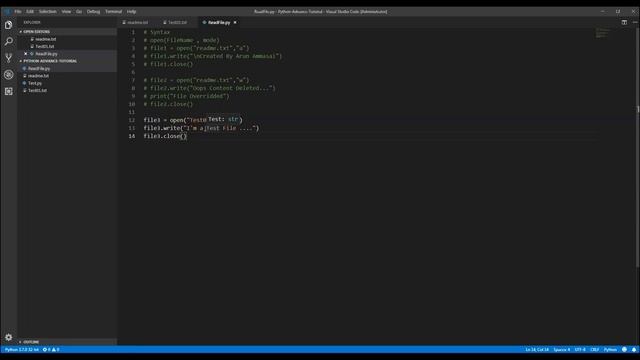Select readme.txt in Open Editors list

[x=45, y=39]
